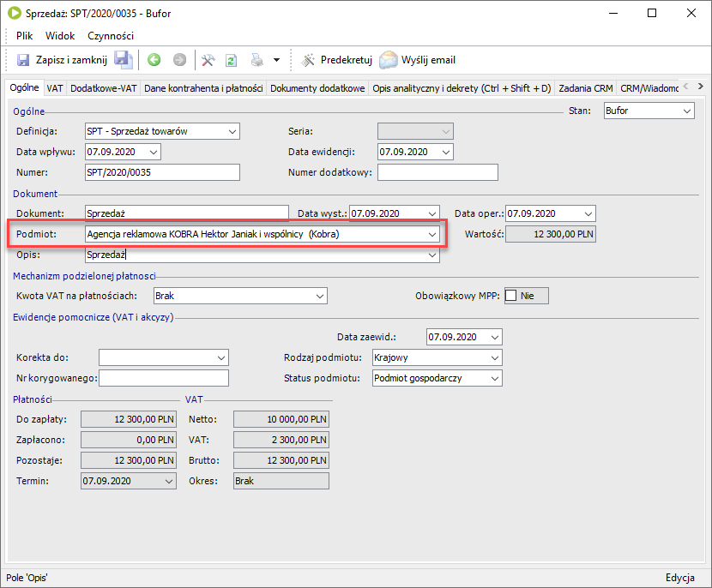Screen dimensions: 712x588
Task: Click the Netto 10 000,00 PLN field
Action: [x=281, y=419]
